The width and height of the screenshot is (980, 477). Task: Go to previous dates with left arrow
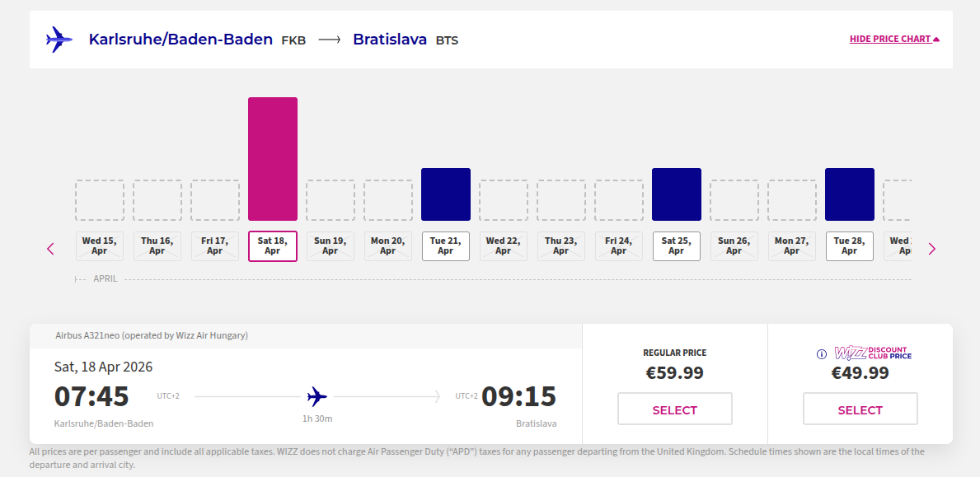pos(51,249)
